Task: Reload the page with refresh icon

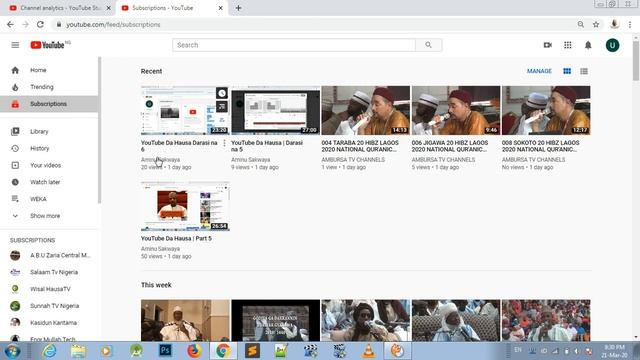Action: (40, 24)
